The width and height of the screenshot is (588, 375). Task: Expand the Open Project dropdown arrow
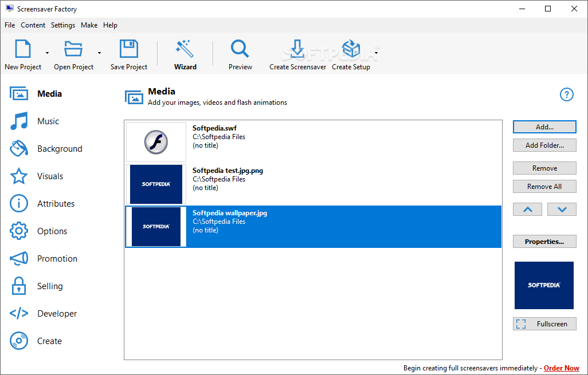[99, 53]
